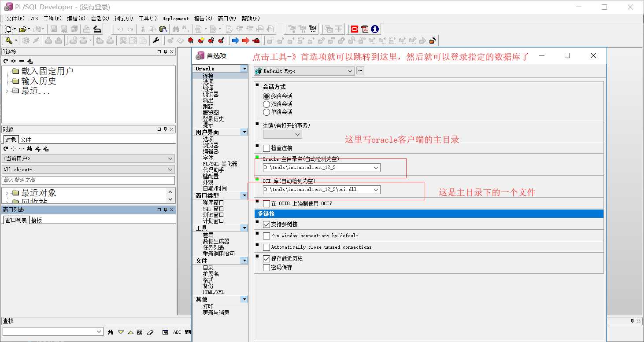This screenshot has height=342, width=644.
Task: Click the orange folder with wrench icon
Action: pyautogui.click(x=433, y=40)
